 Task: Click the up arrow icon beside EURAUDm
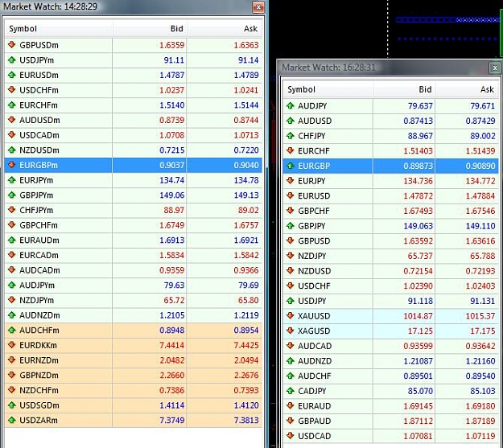12,240
